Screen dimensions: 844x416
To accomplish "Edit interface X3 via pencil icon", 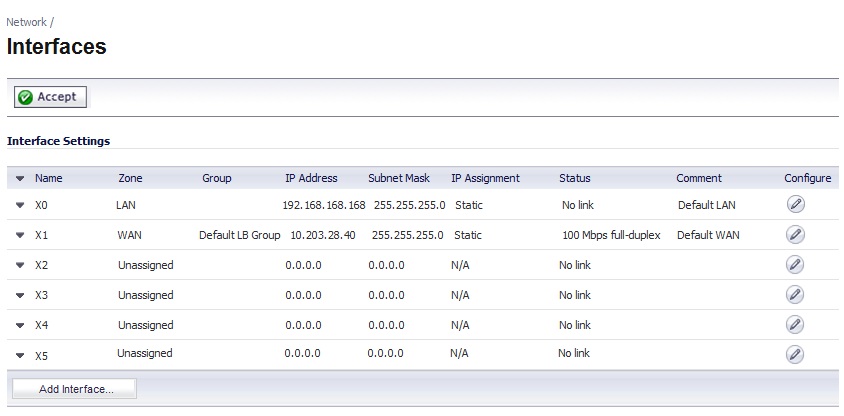I will point(795,295).
